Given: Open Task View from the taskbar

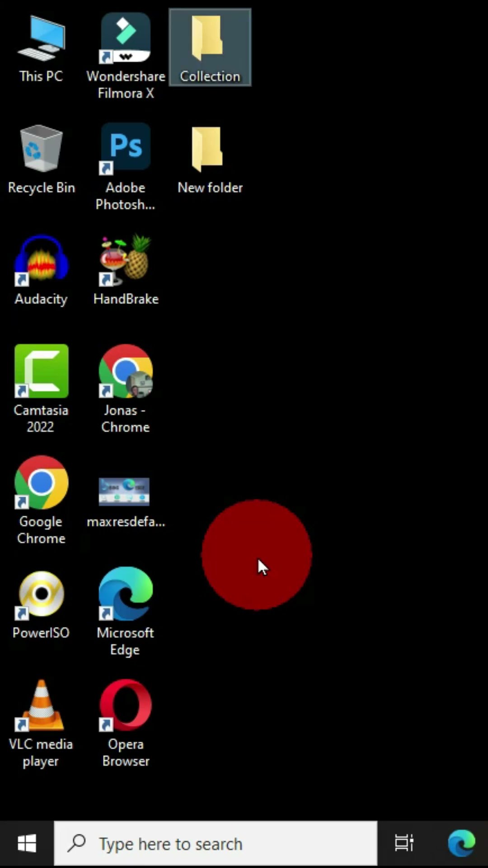Looking at the screenshot, I should 404,844.
